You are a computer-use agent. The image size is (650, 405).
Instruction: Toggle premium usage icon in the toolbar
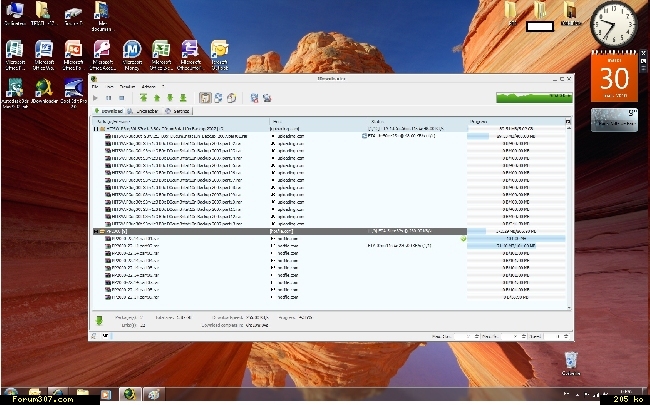pyautogui.click(x=231, y=98)
